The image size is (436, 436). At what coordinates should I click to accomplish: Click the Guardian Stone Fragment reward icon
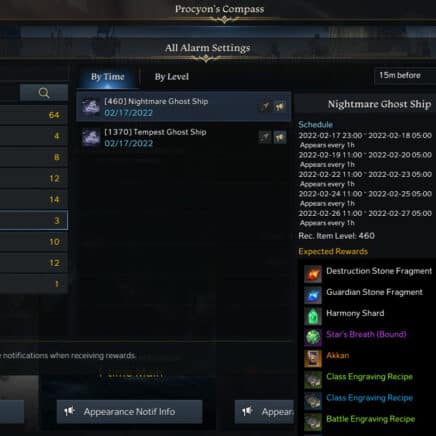click(313, 295)
